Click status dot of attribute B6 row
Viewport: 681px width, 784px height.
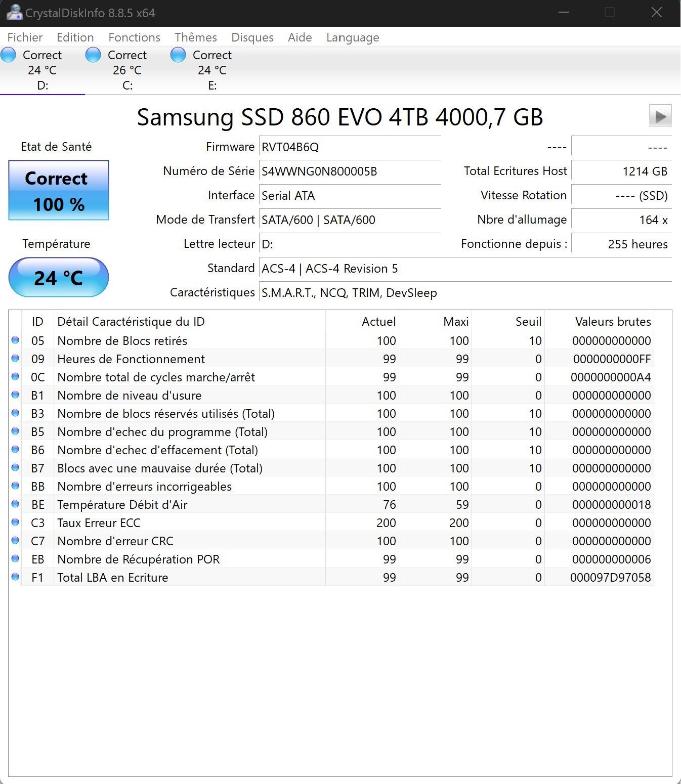tap(15, 449)
